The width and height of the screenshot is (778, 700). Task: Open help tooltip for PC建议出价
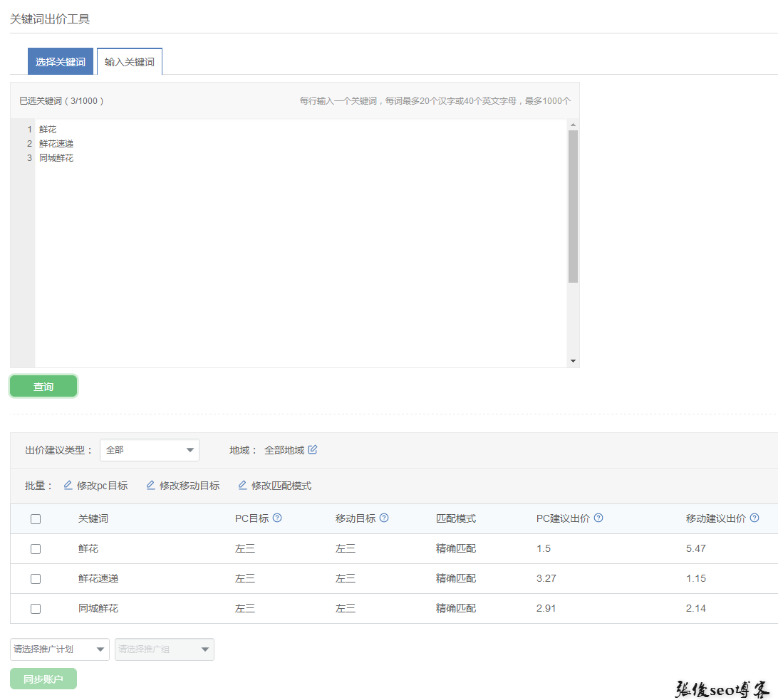598,518
